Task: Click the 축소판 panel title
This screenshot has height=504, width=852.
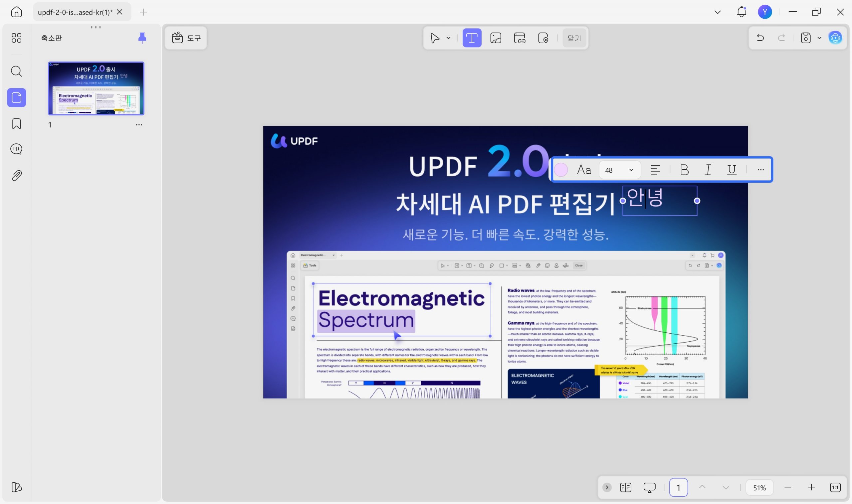Action: [51, 38]
